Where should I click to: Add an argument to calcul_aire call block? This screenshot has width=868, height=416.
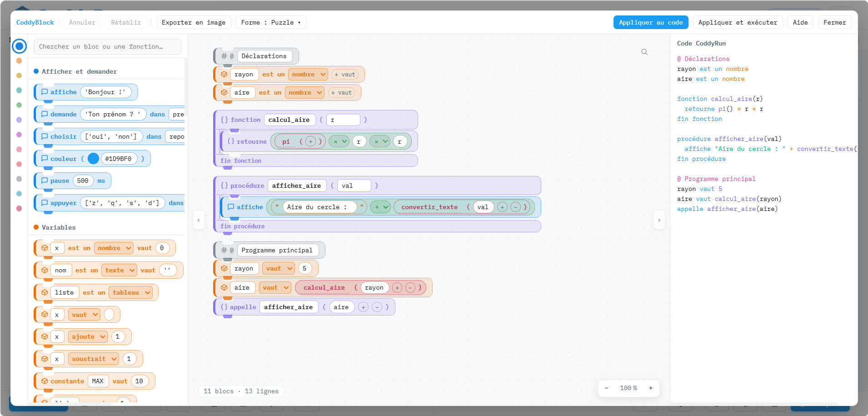pyautogui.click(x=397, y=288)
